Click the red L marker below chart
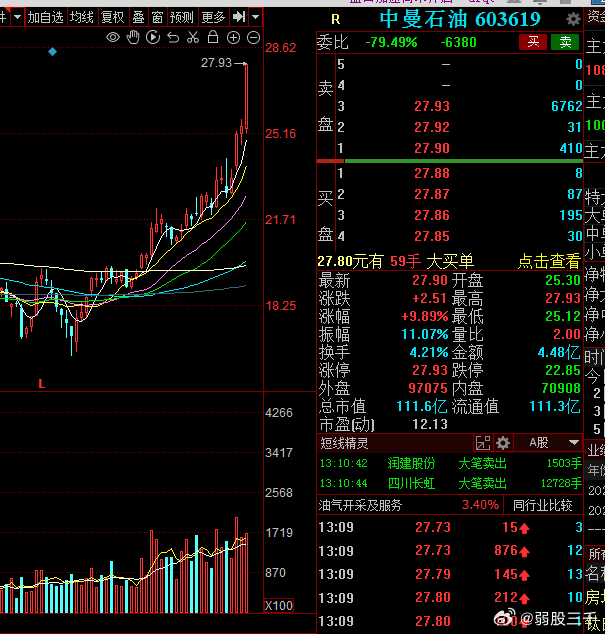Viewport: 605px width, 634px height. [x=41, y=384]
